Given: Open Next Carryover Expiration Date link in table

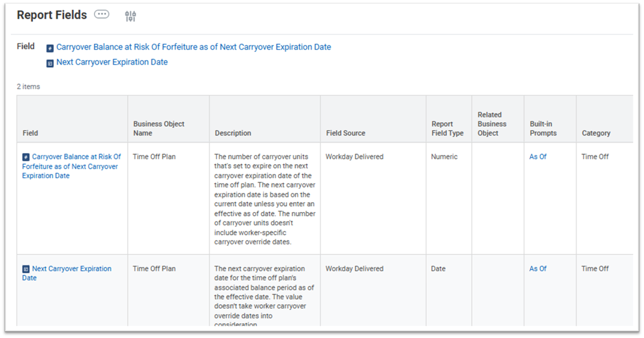Looking at the screenshot, I should [x=71, y=269].
